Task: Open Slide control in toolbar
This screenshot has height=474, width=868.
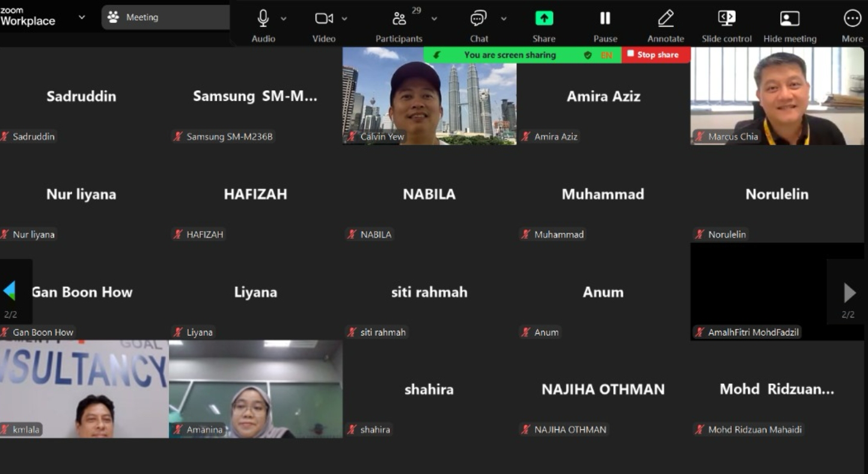Action: tap(727, 19)
